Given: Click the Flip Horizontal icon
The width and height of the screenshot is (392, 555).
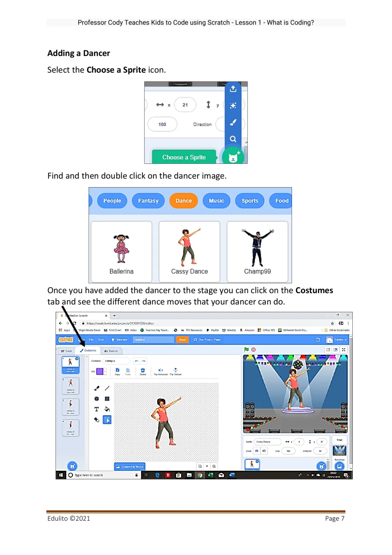Looking at the screenshot, I should [x=160, y=371].
